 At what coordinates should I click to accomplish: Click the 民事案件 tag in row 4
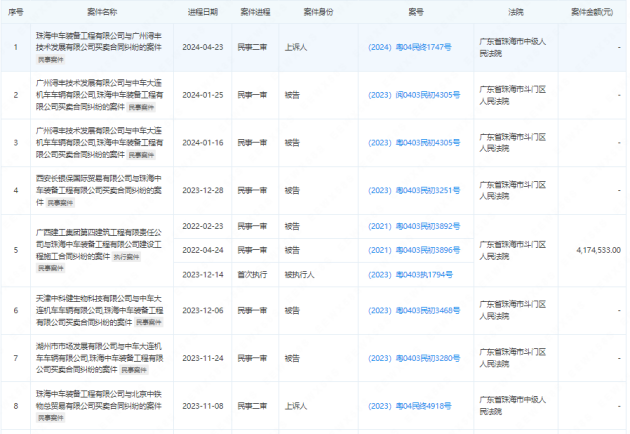click(x=60, y=203)
